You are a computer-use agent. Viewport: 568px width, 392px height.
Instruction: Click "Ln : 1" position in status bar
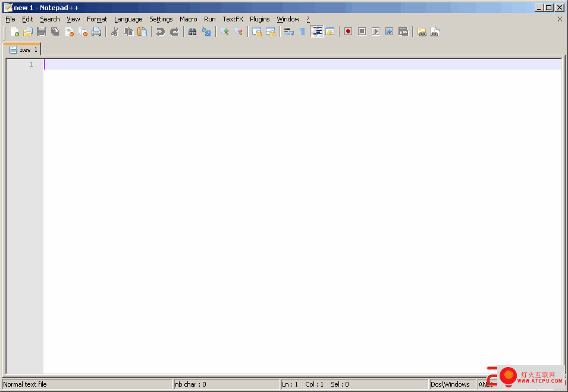coord(290,384)
